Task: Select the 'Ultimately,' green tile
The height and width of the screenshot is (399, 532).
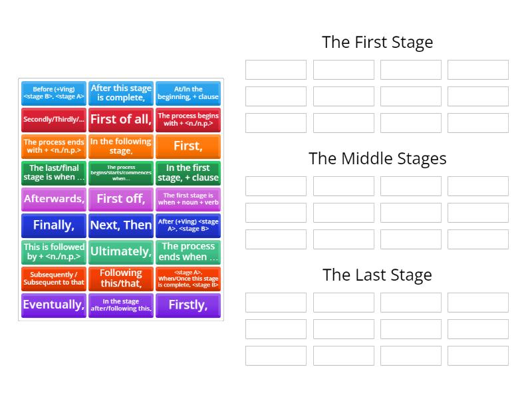Action: [x=121, y=251]
